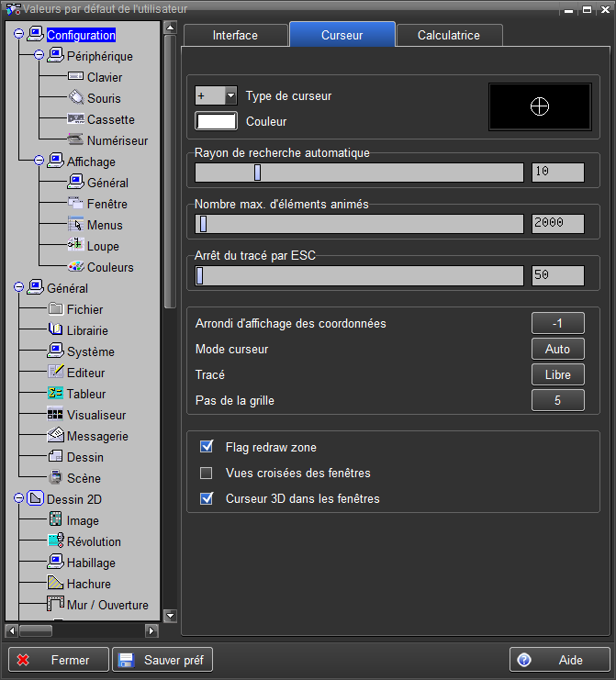616x680 pixels.
Task: Click the Clavier keyboard icon in tree
Action: (x=75, y=77)
